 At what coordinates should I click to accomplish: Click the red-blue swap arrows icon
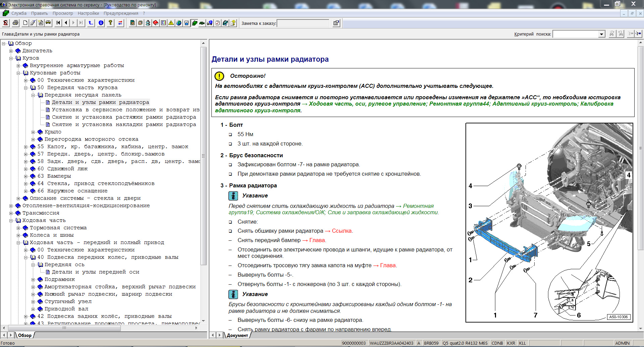pyautogui.click(x=120, y=23)
